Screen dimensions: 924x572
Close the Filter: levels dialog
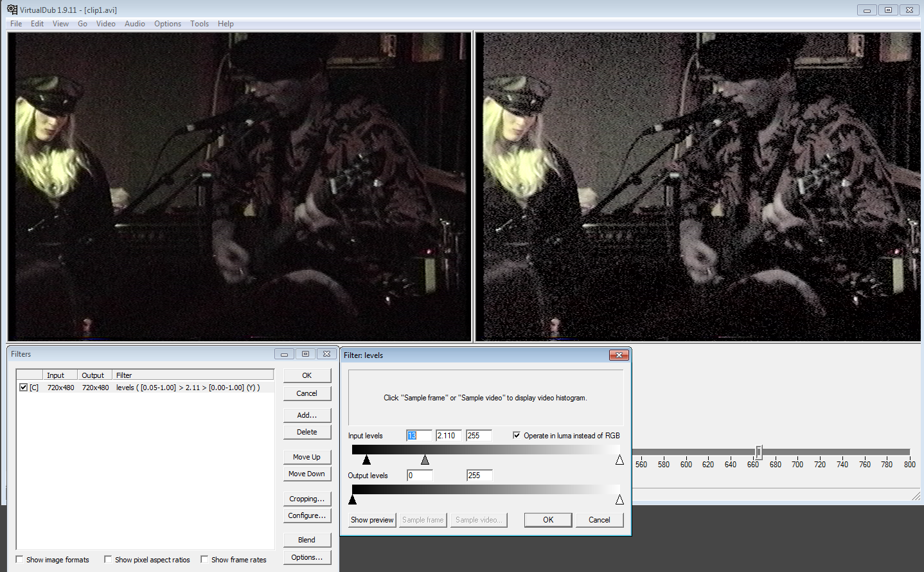[619, 355]
